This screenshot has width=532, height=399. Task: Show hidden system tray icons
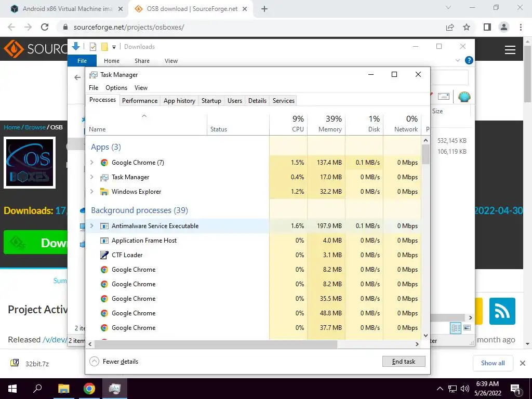(x=440, y=389)
